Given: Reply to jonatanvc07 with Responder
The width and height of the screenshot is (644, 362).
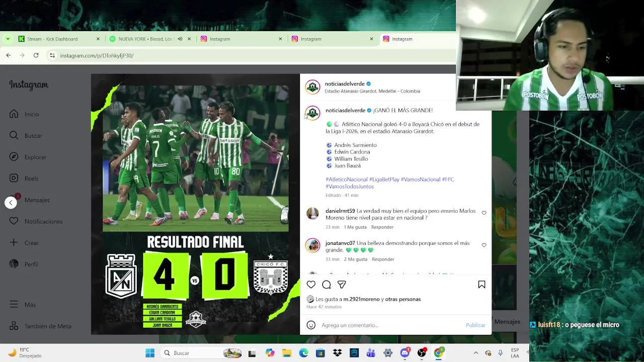Looking at the screenshot, I should [383, 259].
